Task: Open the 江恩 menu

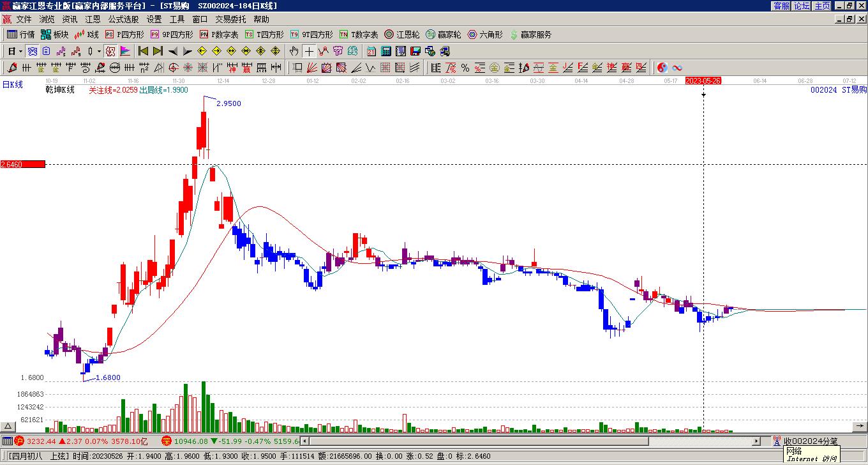Action: pos(93,20)
